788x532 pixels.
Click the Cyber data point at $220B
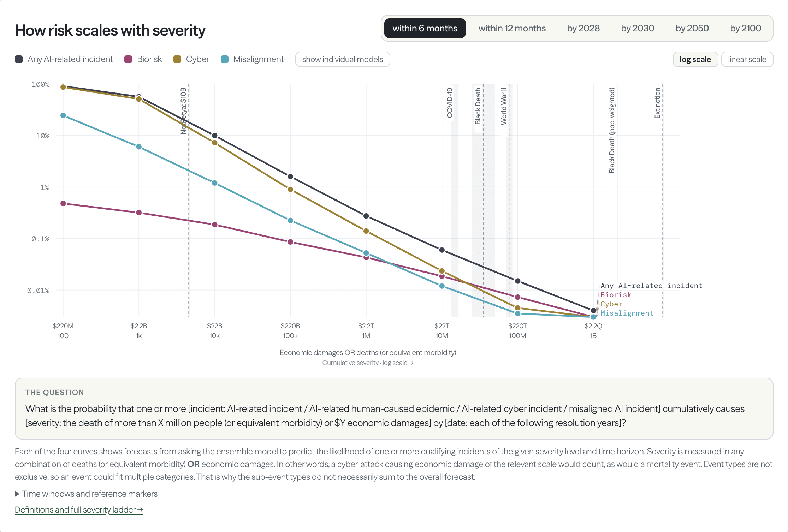[x=290, y=189]
